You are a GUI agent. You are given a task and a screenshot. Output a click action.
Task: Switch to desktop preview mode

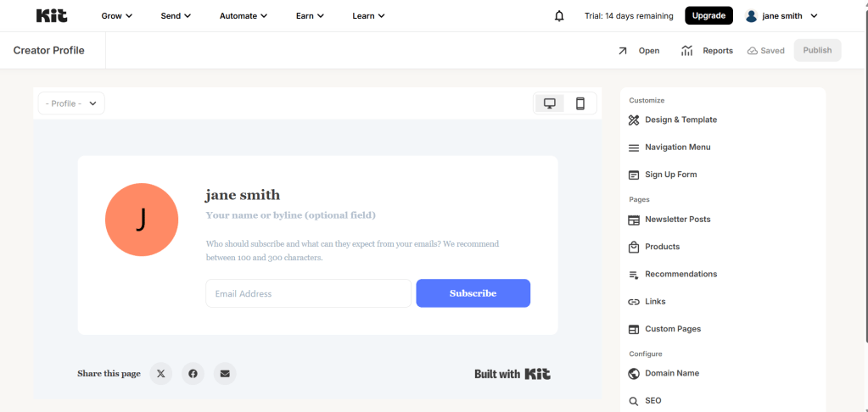550,103
